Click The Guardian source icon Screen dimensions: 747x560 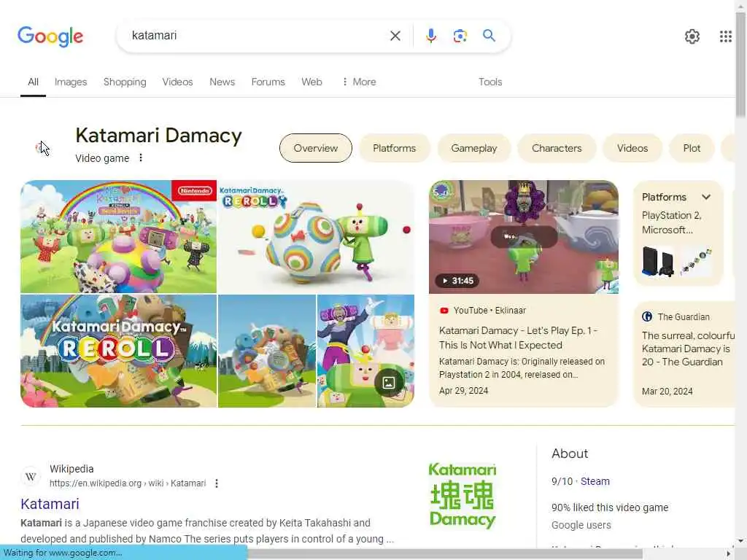[x=647, y=316]
